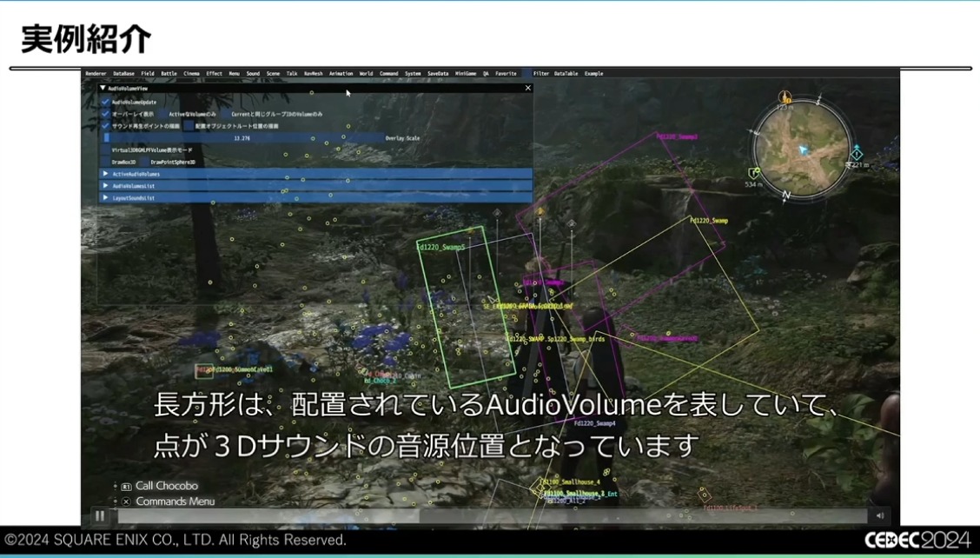Viewport: 980px width, 558px height.
Task: Open the System debug menu
Action: coord(414,74)
